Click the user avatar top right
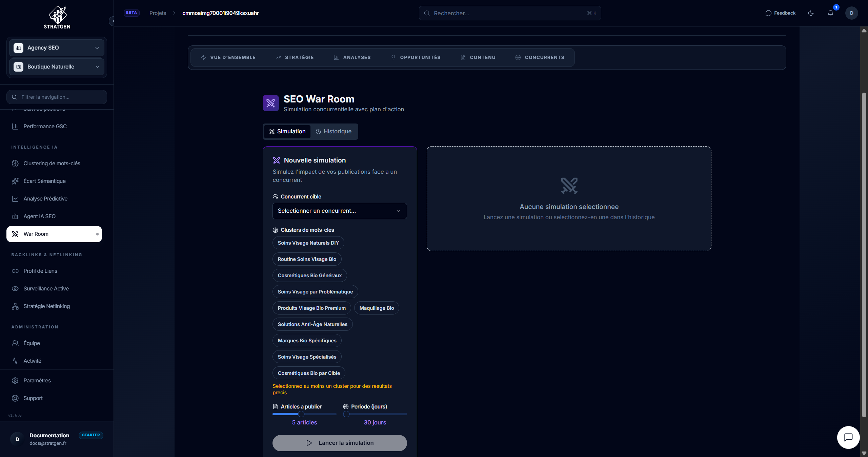This screenshot has height=457, width=868. click(851, 13)
